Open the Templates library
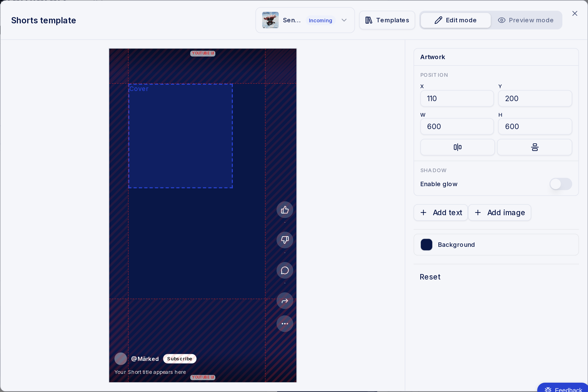Screen dimensions: 588x392 387,20
